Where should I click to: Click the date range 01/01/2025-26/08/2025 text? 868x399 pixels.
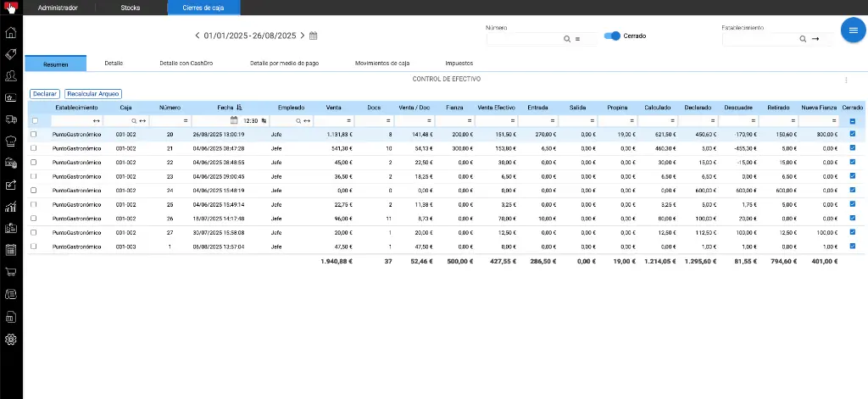(250, 36)
